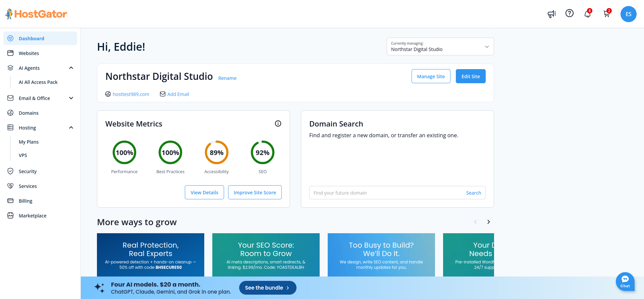Open the Your SEO Score promo card
644x299 pixels.
[266, 255]
